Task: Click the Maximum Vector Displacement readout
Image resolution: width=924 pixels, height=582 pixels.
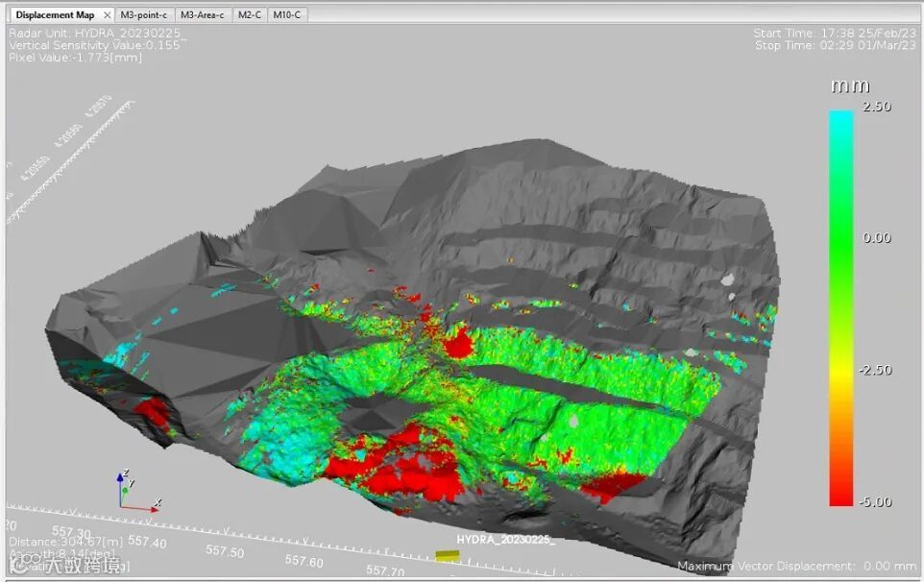Action: coord(796,567)
